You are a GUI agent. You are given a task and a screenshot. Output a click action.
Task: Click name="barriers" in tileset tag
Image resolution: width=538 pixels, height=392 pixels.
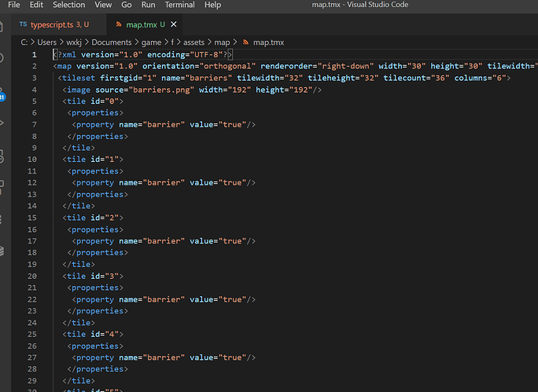(197, 78)
